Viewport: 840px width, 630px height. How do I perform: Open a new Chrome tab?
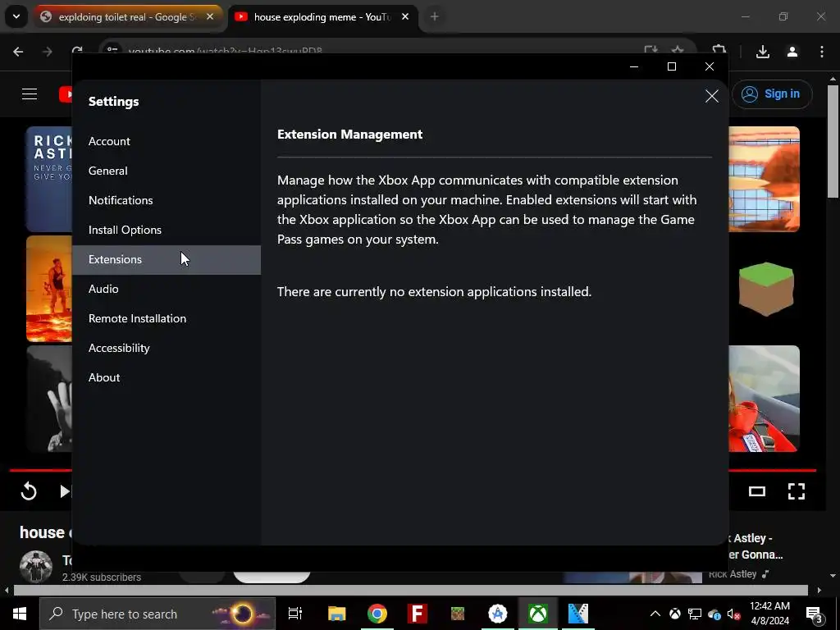click(x=435, y=16)
